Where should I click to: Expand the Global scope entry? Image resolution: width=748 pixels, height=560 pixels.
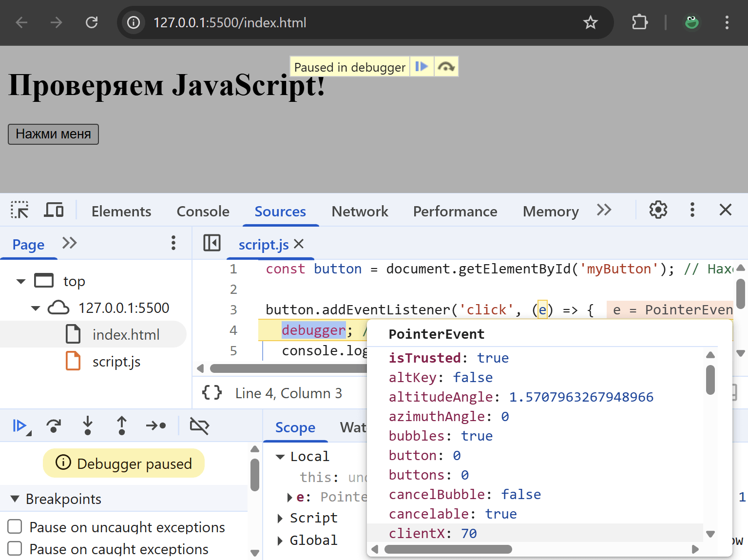point(280,541)
